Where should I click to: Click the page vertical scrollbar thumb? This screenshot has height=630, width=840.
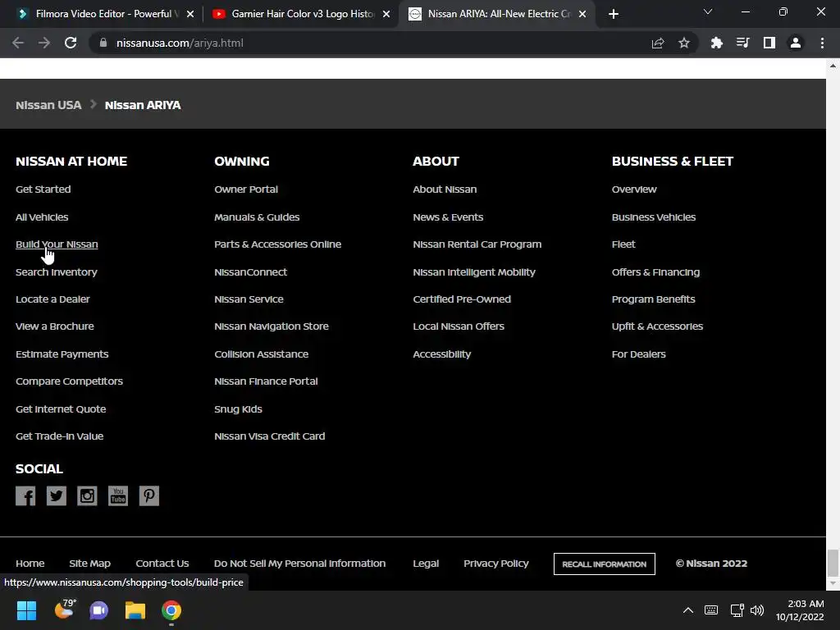coord(833,563)
